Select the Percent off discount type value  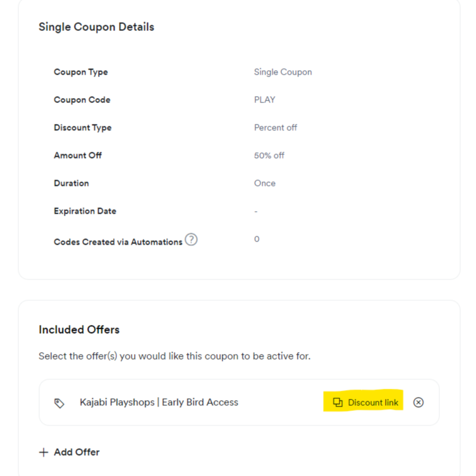point(276,128)
